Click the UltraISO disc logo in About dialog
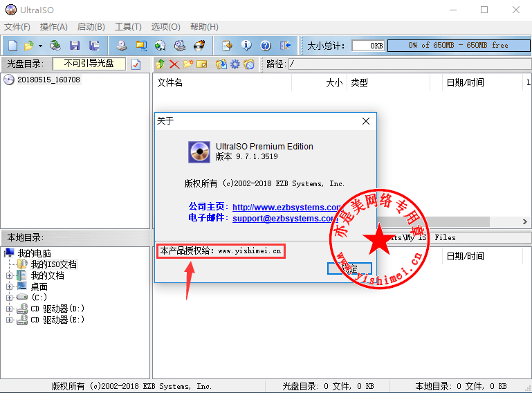The height and width of the screenshot is (393, 532). point(199,152)
